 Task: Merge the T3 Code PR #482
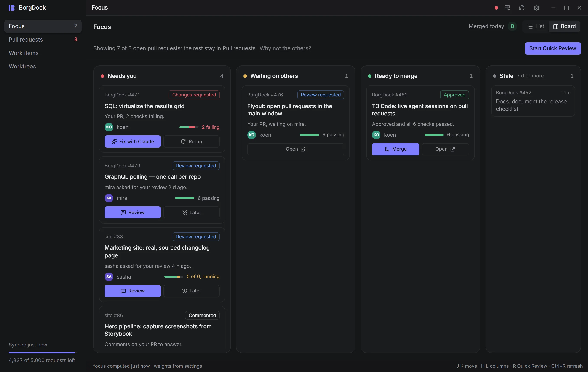[395, 149]
